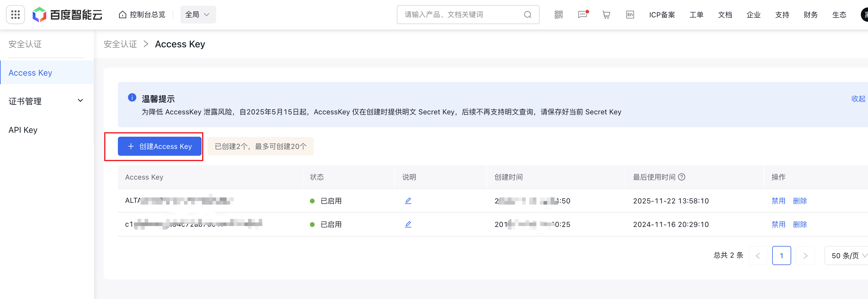Viewport: 868px width, 299px height.
Task: Click the 创建Access Key button
Action: pos(159,146)
